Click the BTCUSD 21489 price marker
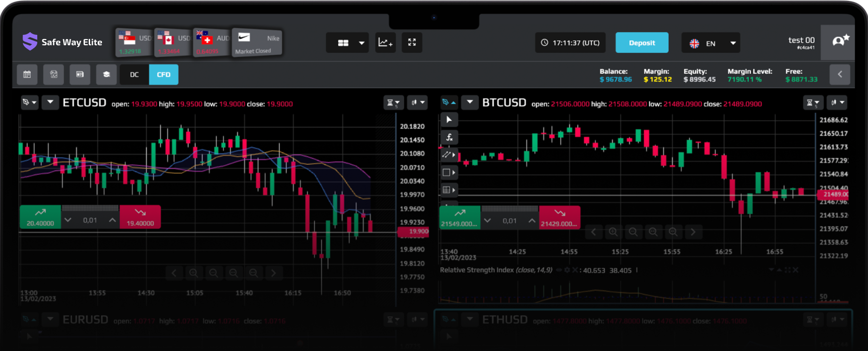Image resolution: width=868 pixels, height=351 pixels. point(833,194)
